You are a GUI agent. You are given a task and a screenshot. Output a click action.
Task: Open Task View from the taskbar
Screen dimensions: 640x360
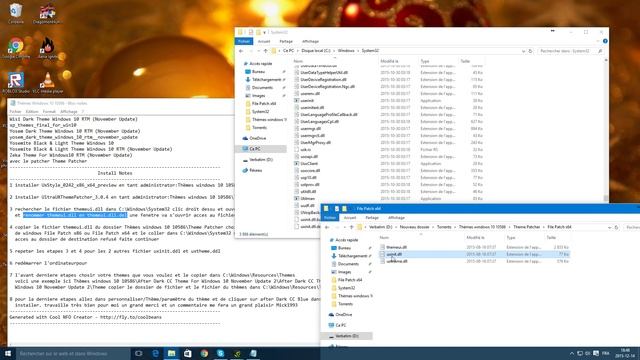pos(138,353)
